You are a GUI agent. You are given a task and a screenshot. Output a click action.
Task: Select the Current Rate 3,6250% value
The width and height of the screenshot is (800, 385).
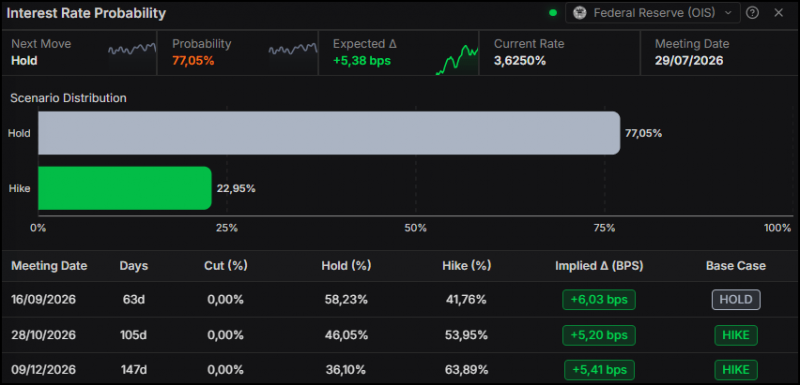(520, 61)
